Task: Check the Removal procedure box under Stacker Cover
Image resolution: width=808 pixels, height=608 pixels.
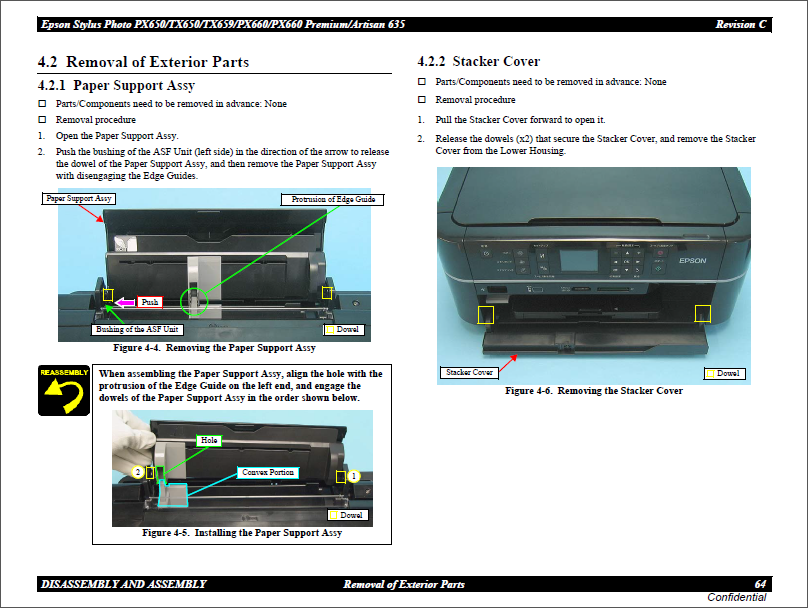Action: click(422, 100)
